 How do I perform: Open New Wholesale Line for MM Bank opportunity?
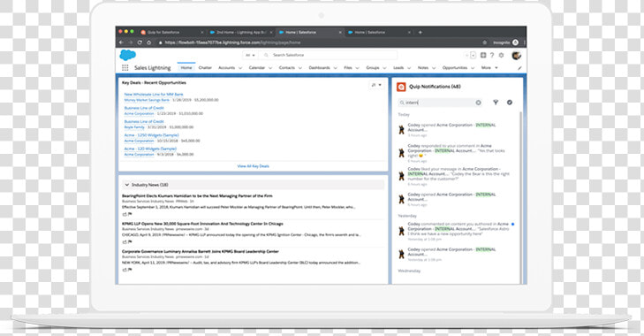[154, 95]
